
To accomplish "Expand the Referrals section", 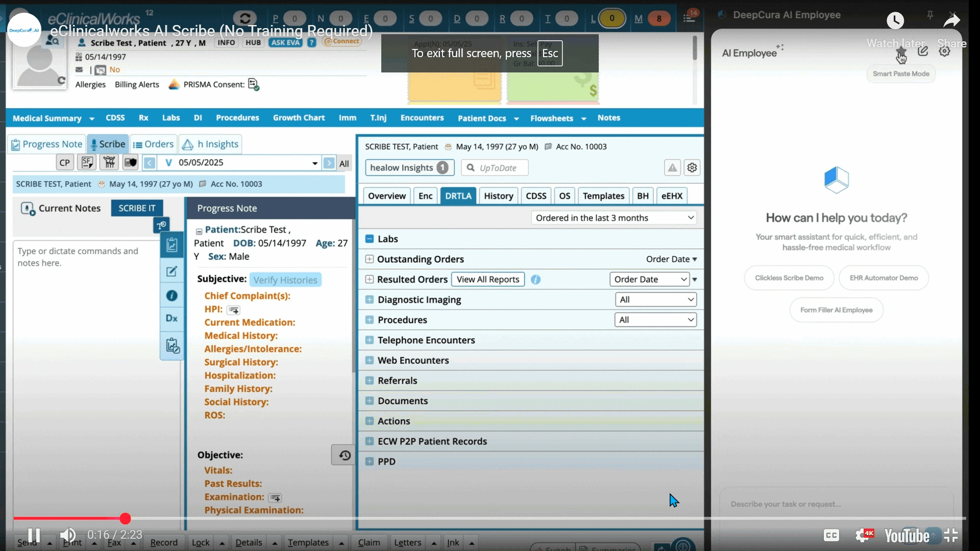I will pos(370,381).
